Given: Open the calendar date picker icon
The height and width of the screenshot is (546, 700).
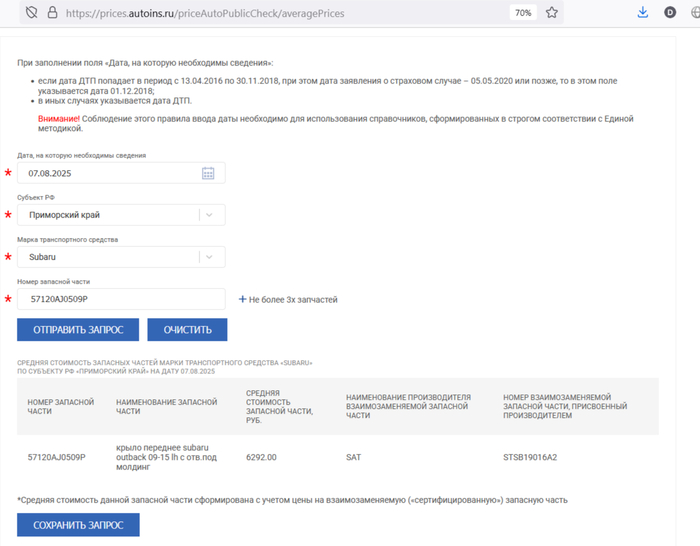Looking at the screenshot, I should click(208, 173).
